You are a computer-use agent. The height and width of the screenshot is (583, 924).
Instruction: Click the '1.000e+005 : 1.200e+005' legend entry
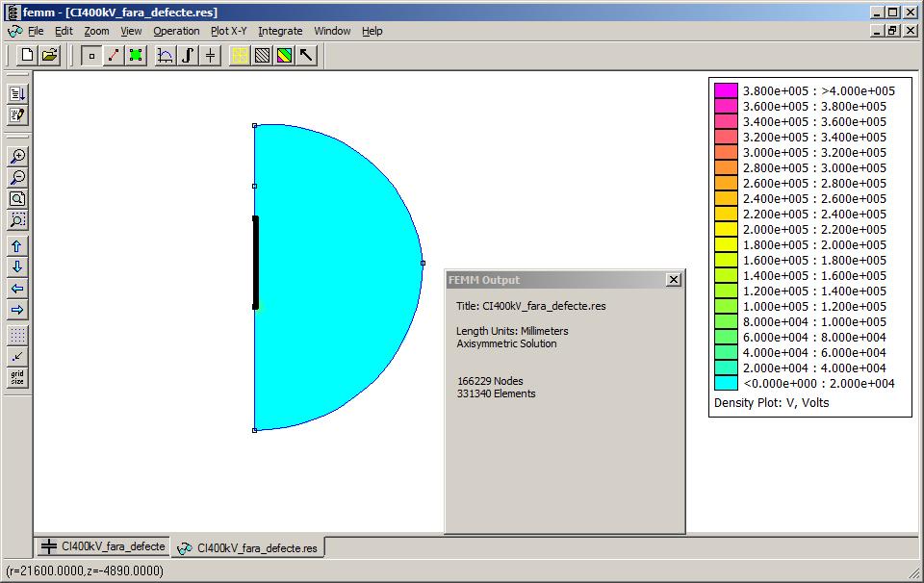click(814, 306)
